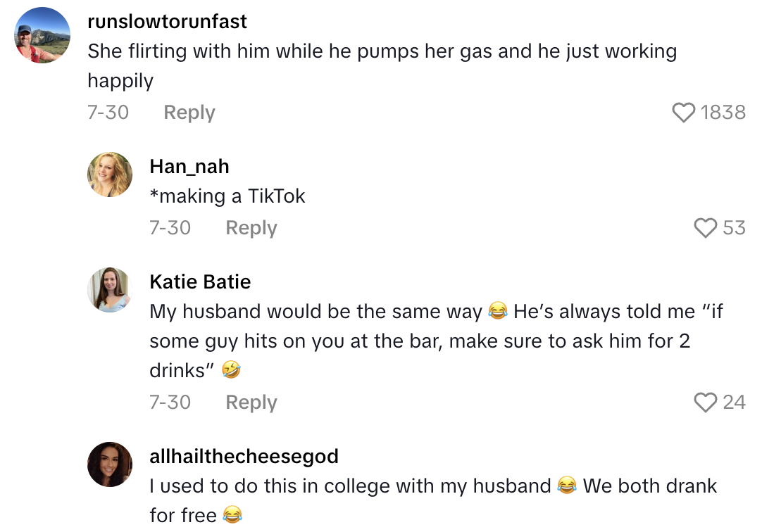Open the 7-30 timestamp on Han_nah's reply
762x532 pixels.
(x=170, y=227)
